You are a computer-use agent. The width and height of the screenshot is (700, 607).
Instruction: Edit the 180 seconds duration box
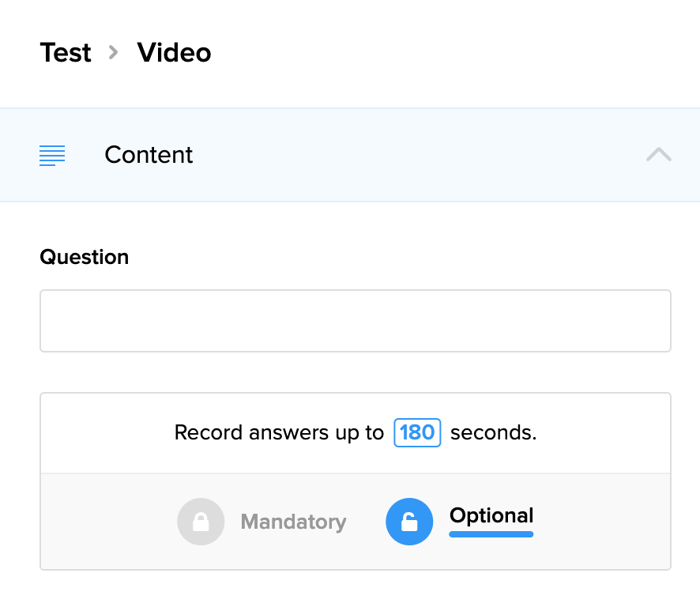417,433
